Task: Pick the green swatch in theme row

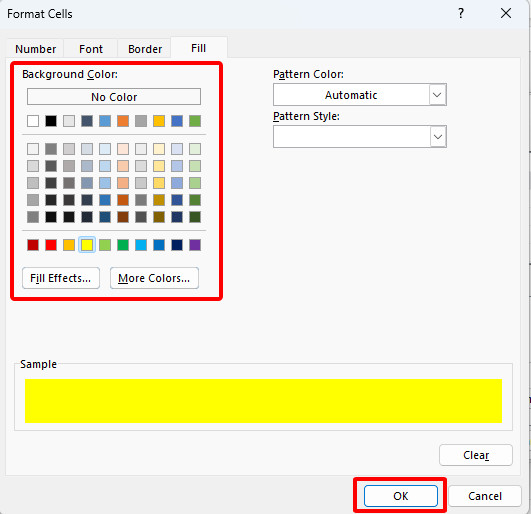Action: tap(195, 121)
